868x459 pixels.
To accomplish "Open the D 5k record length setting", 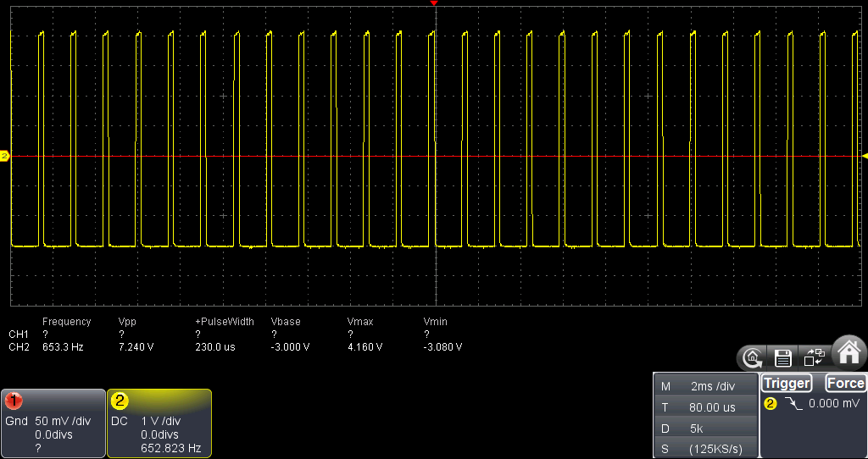I will [x=705, y=428].
